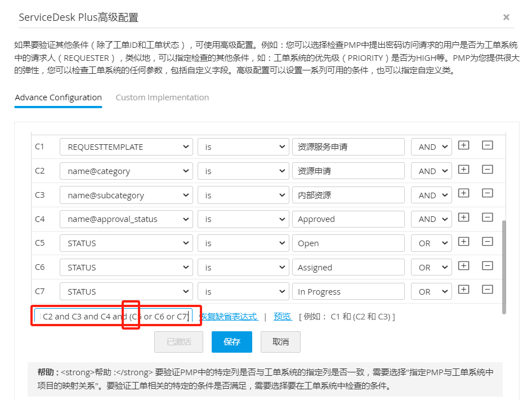Change the 'is' operator dropdown in C4

(x=243, y=219)
